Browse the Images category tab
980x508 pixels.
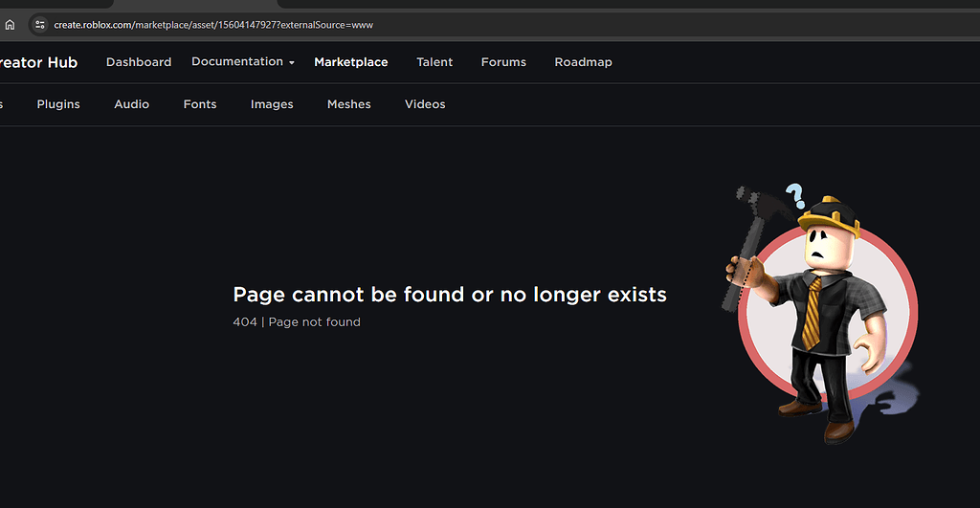click(x=272, y=104)
